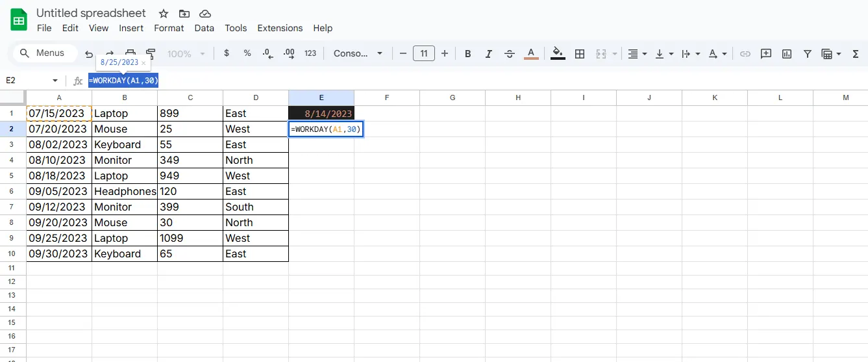Open the Functions sigma icon

tap(856, 53)
